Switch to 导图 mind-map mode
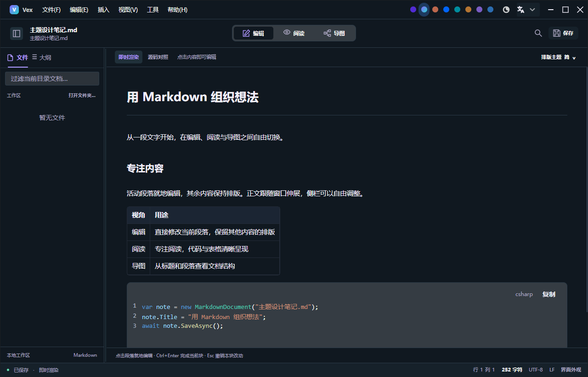The height and width of the screenshot is (377, 588). click(x=334, y=33)
